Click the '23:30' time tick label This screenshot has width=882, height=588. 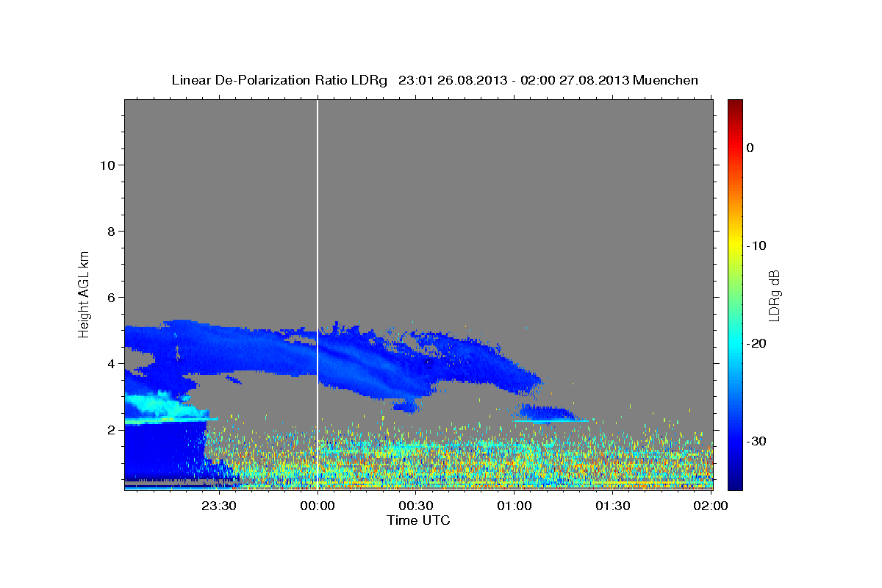point(219,506)
